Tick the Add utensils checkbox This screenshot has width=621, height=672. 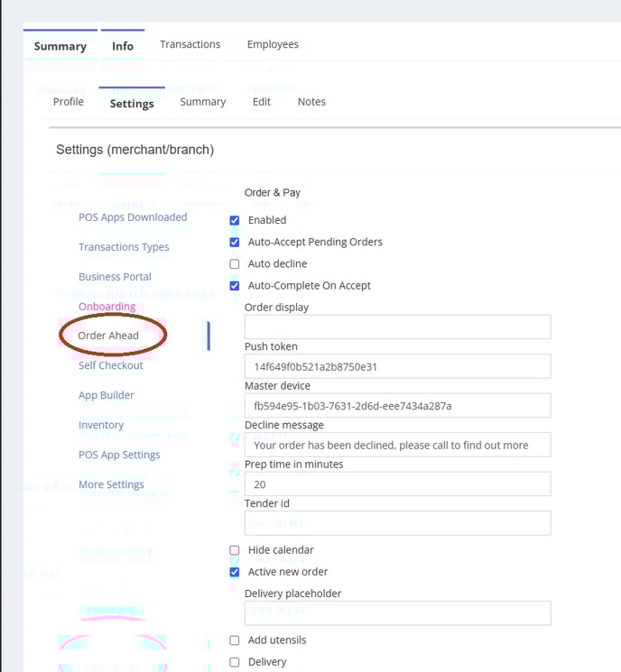tap(235, 640)
